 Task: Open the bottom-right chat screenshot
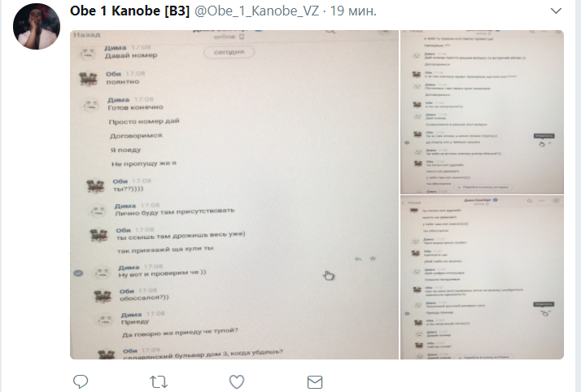pos(482,277)
